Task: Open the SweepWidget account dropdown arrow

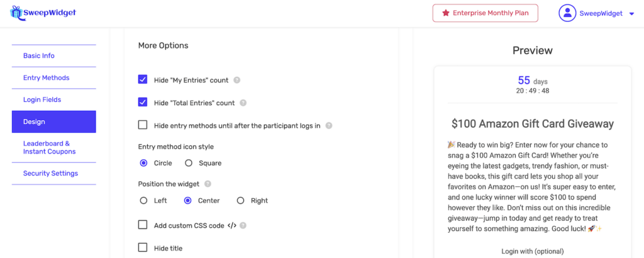Action: (631, 14)
